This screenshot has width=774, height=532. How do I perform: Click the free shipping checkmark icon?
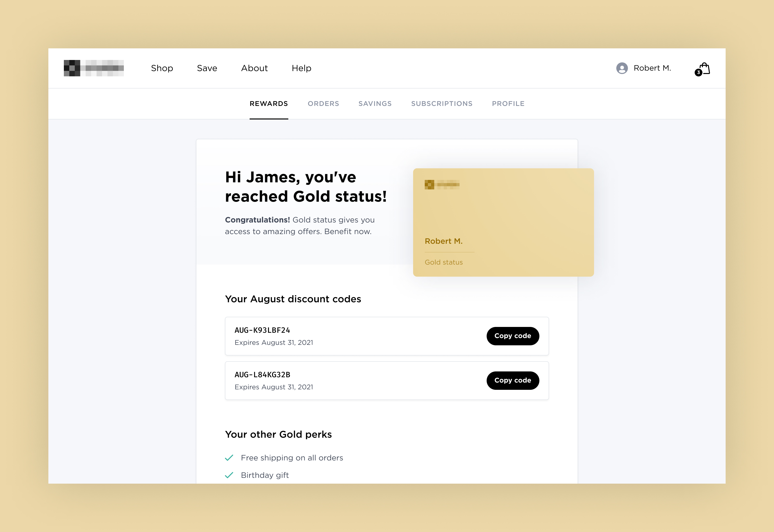[x=229, y=457]
